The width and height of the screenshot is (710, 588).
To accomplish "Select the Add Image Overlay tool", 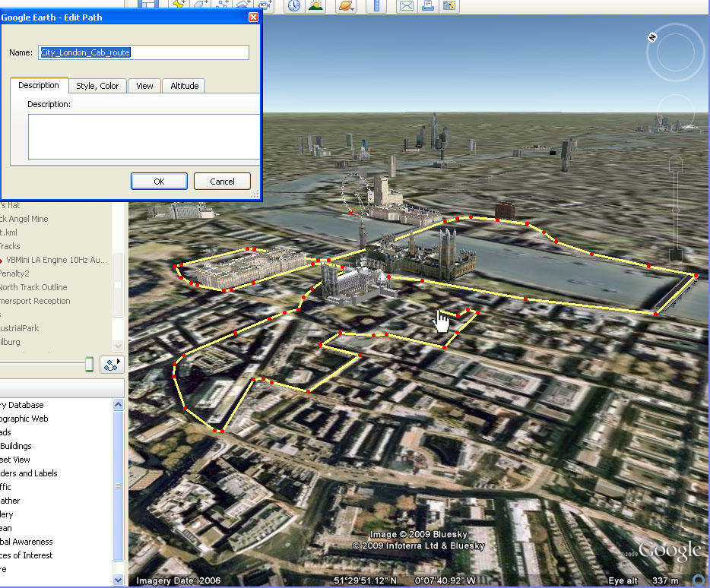I will [243, 5].
